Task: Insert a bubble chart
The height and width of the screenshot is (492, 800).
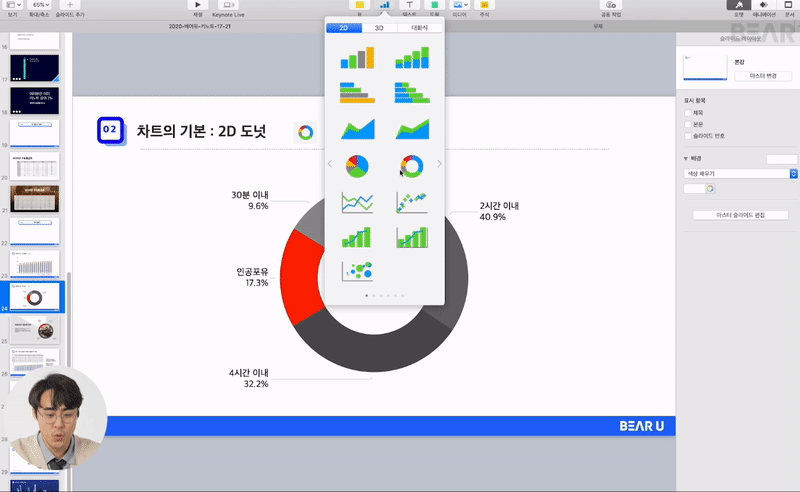Action: [x=357, y=271]
